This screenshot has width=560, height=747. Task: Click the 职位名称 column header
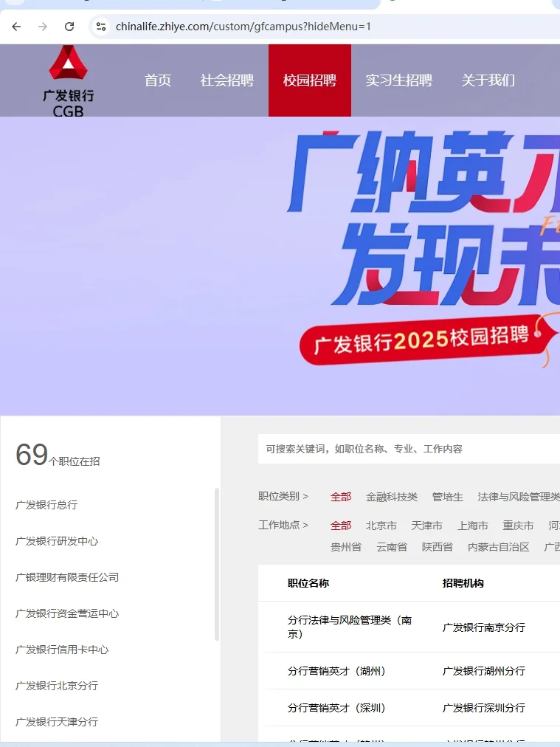pyautogui.click(x=308, y=583)
